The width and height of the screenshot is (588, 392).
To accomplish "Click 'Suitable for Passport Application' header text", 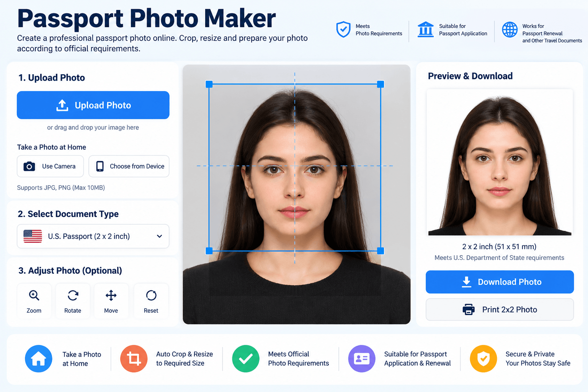I will (x=463, y=30).
